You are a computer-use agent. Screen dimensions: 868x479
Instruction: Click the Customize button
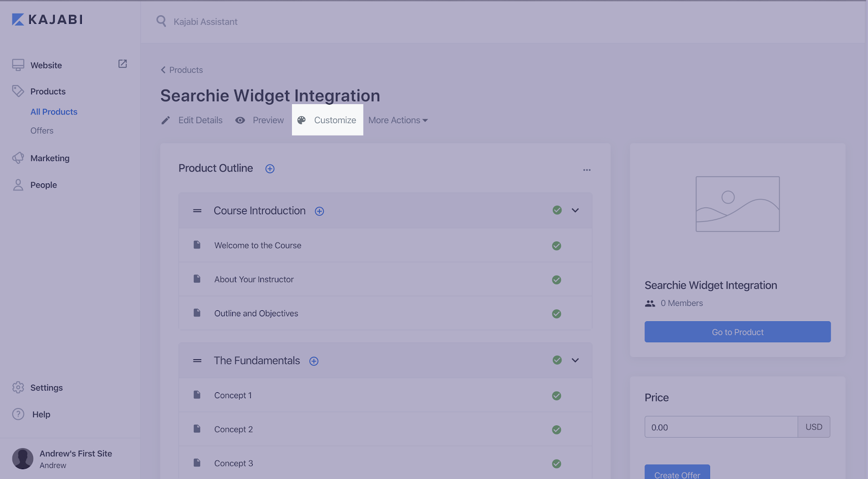coord(328,120)
